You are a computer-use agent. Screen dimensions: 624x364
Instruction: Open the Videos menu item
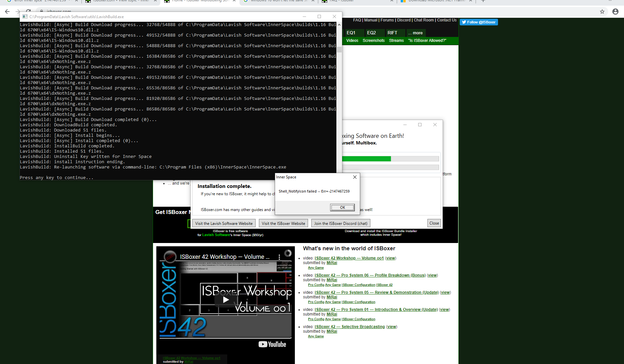tap(352, 41)
